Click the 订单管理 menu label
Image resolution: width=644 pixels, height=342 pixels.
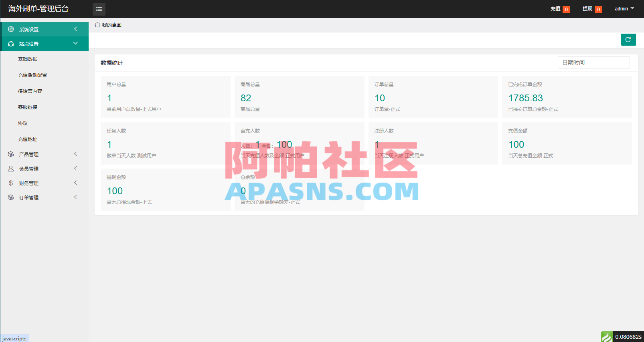(29, 198)
